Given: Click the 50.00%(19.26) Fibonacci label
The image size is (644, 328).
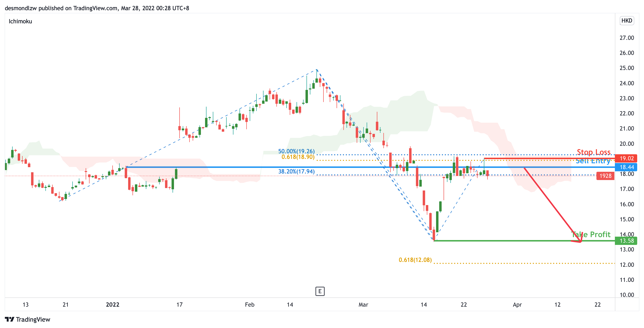Looking at the screenshot, I should [296, 151].
